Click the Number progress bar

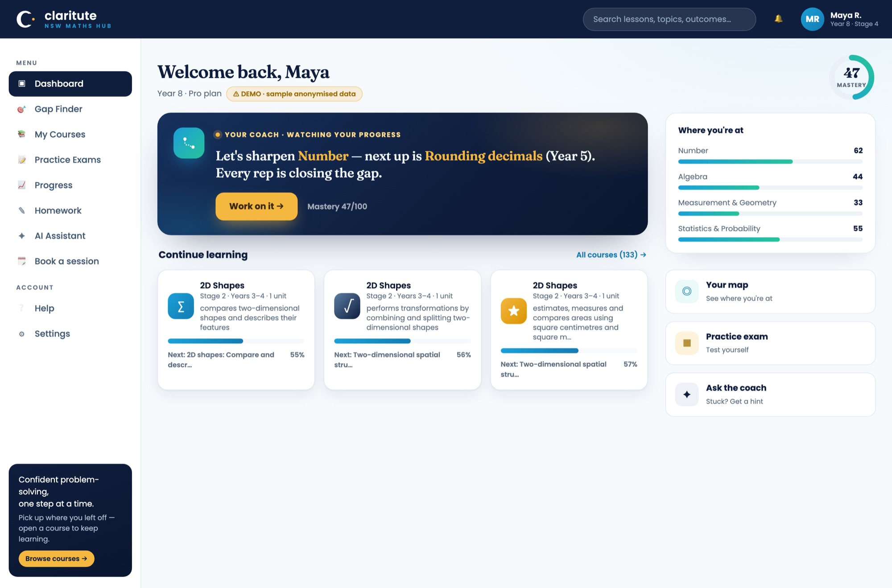pos(770,162)
